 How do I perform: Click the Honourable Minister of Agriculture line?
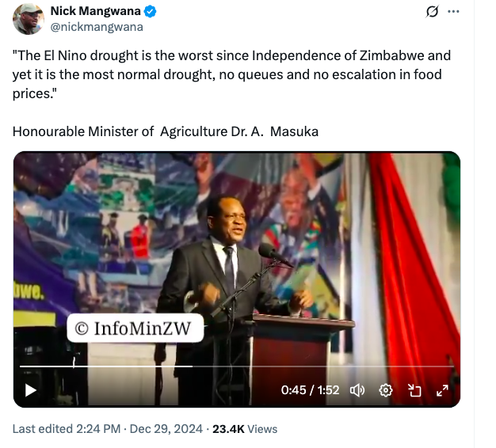(x=165, y=131)
